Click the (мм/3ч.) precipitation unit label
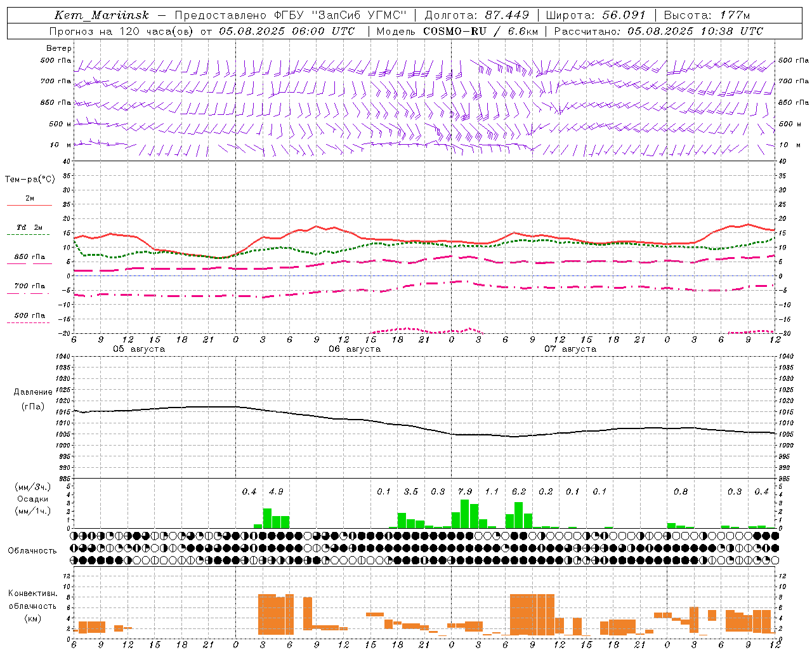Viewport: 812px width, 650px height. coord(33,487)
